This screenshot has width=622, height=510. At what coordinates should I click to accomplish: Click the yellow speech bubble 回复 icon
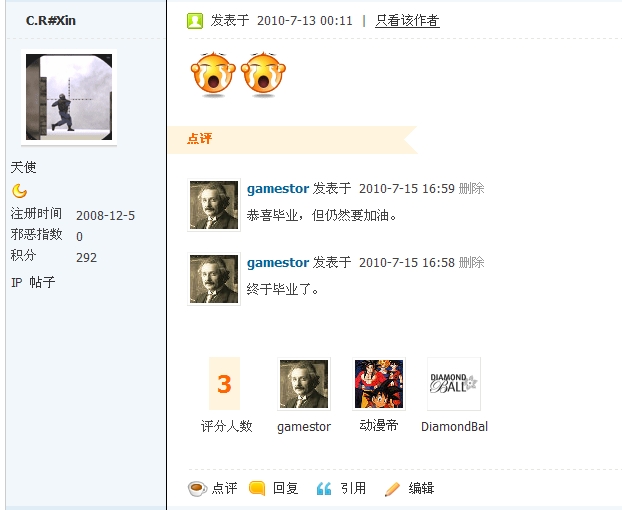[x=257, y=488]
